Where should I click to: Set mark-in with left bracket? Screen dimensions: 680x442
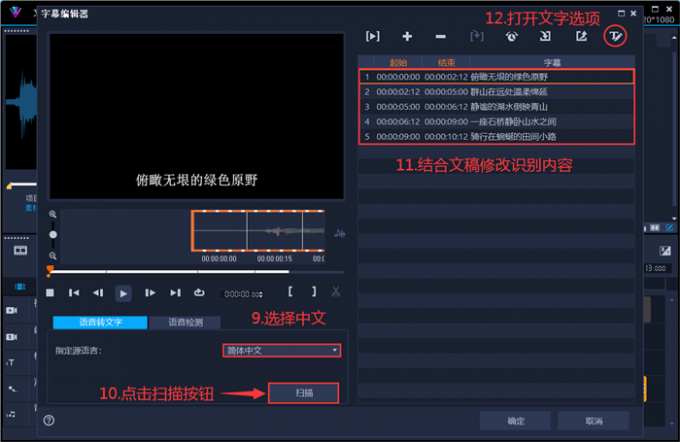[x=290, y=291]
